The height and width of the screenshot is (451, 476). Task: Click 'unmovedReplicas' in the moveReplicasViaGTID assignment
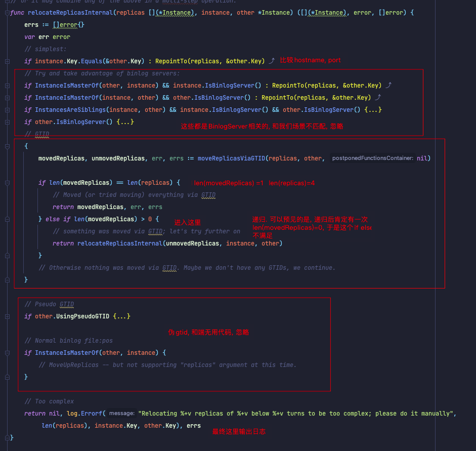tap(118, 158)
